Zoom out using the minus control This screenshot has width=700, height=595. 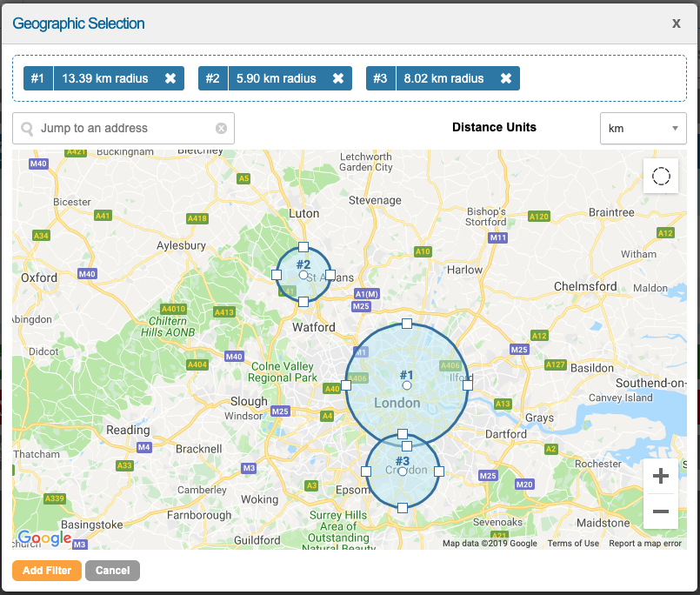(x=660, y=511)
